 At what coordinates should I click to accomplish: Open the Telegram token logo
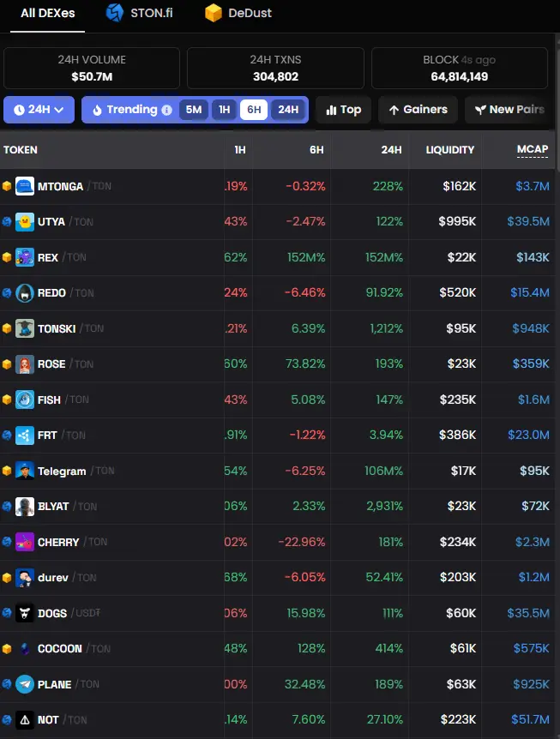click(x=25, y=471)
